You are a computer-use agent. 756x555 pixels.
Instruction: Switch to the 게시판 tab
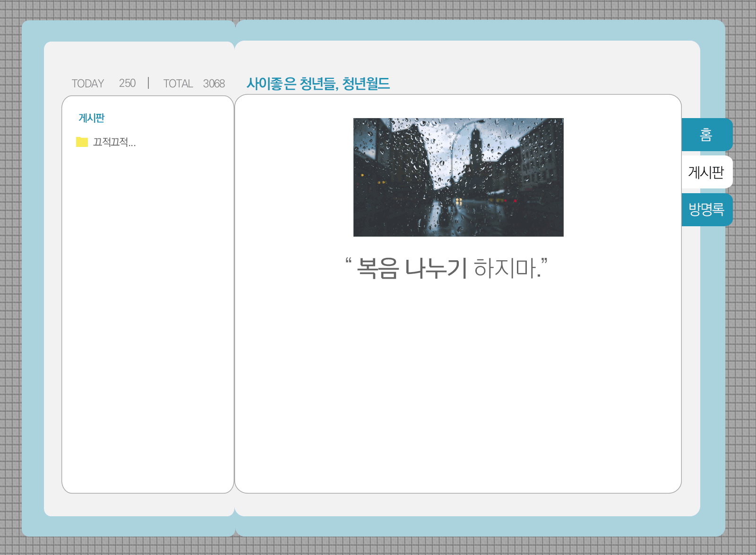[x=707, y=172]
